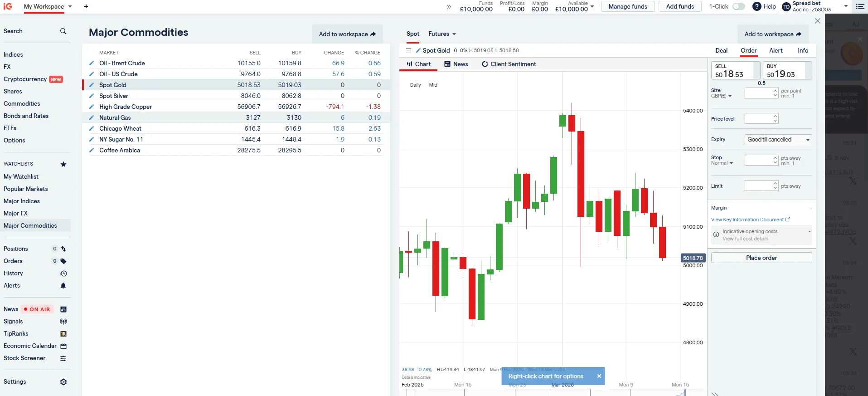Toggle the 1-Click dealing switch
Viewport: 868px width, 396px height.
pyautogui.click(x=738, y=6)
